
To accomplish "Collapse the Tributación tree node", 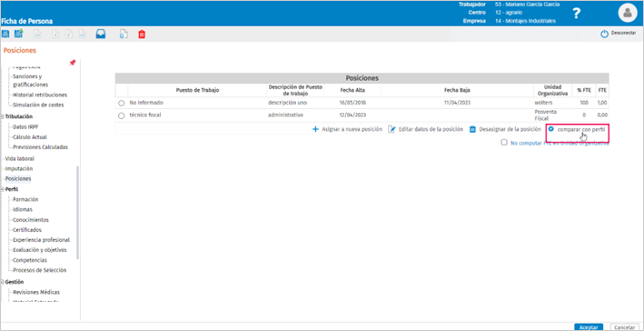I will coord(2,116).
